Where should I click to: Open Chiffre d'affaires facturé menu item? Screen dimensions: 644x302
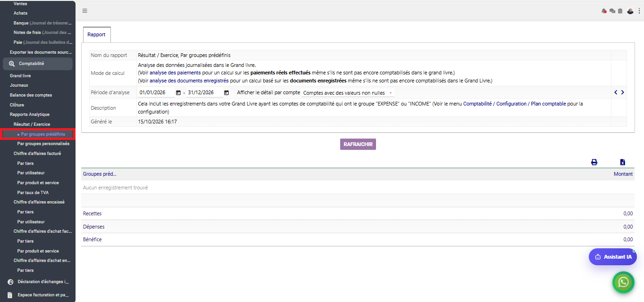coord(37,154)
